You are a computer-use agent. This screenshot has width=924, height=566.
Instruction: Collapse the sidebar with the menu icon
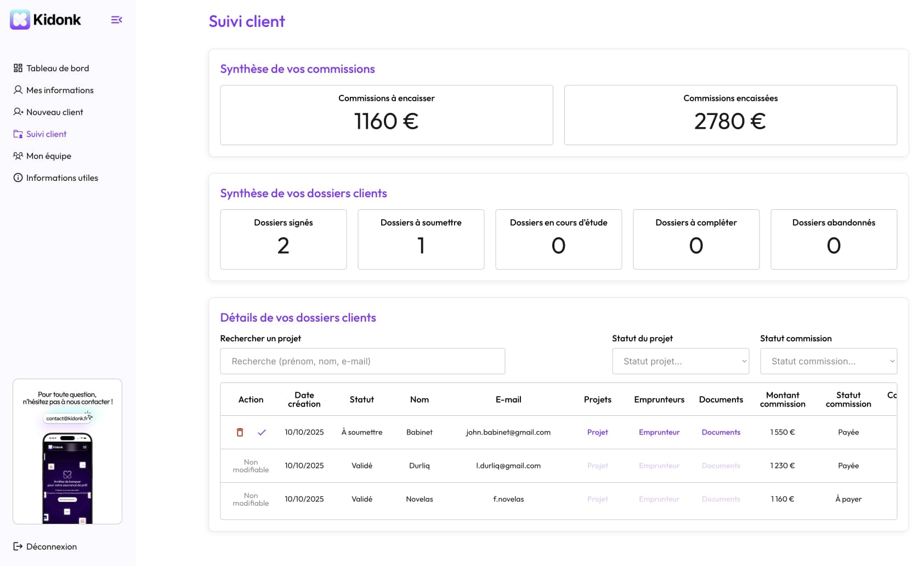pyautogui.click(x=116, y=20)
